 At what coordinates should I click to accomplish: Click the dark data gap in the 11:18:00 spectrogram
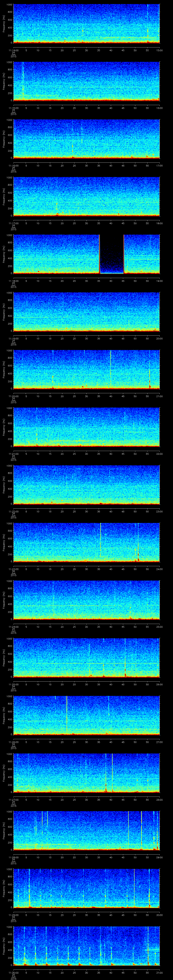coord(112,254)
